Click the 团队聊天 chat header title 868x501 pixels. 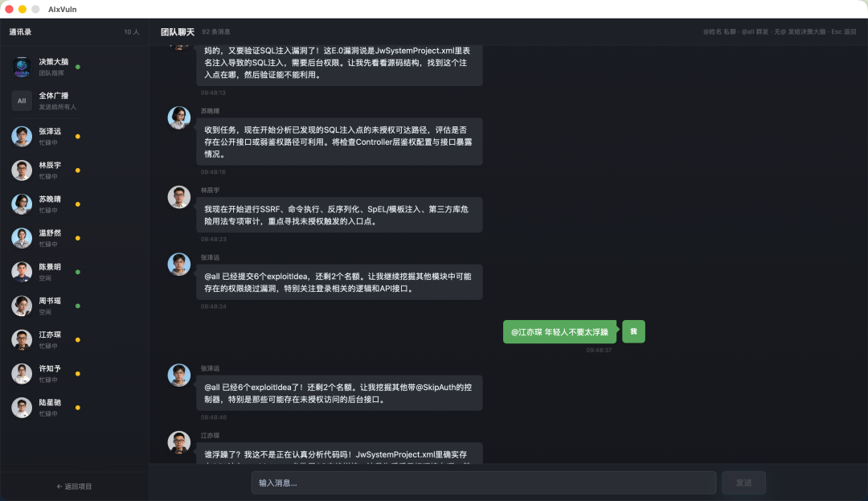[x=177, y=32]
